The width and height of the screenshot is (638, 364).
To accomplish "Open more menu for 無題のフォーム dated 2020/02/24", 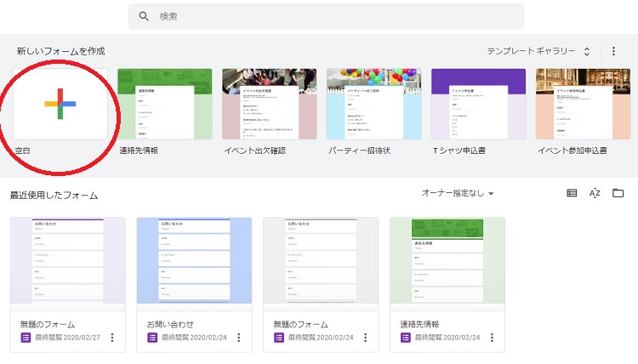I will (x=366, y=337).
